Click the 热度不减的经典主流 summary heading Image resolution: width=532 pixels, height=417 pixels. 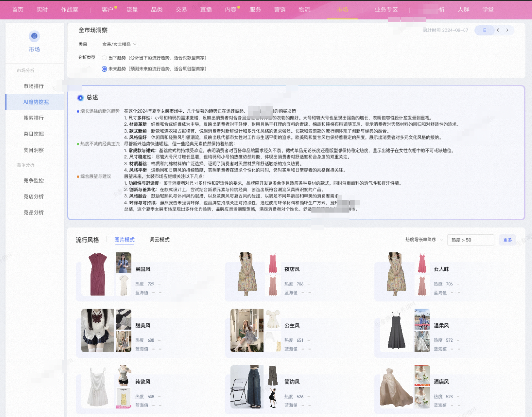coord(100,144)
